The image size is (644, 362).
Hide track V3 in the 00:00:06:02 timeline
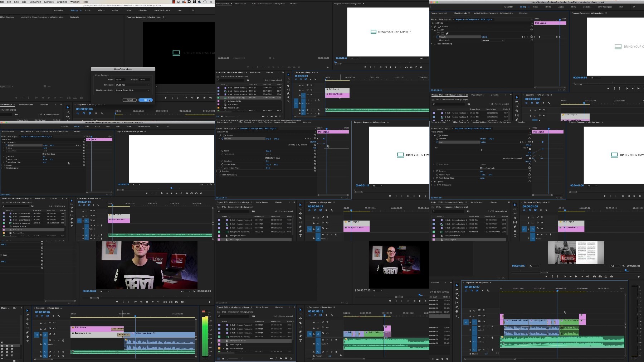click(x=54, y=323)
